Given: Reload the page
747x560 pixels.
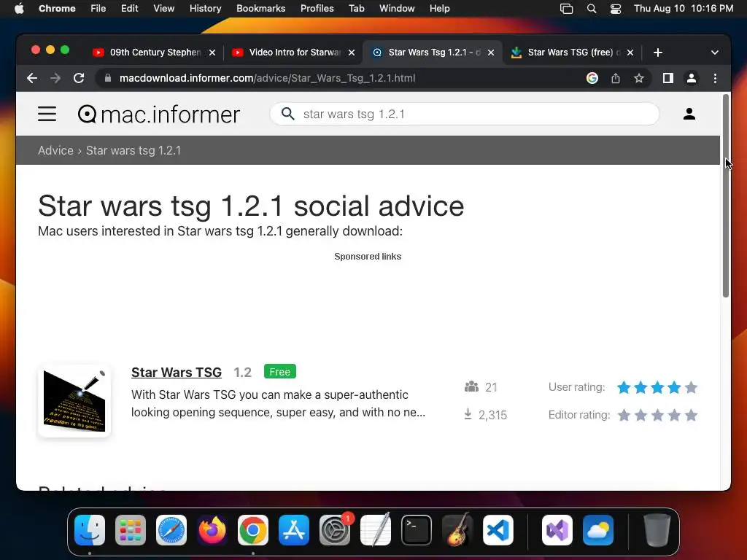Looking at the screenshot, I should point(79,78).
